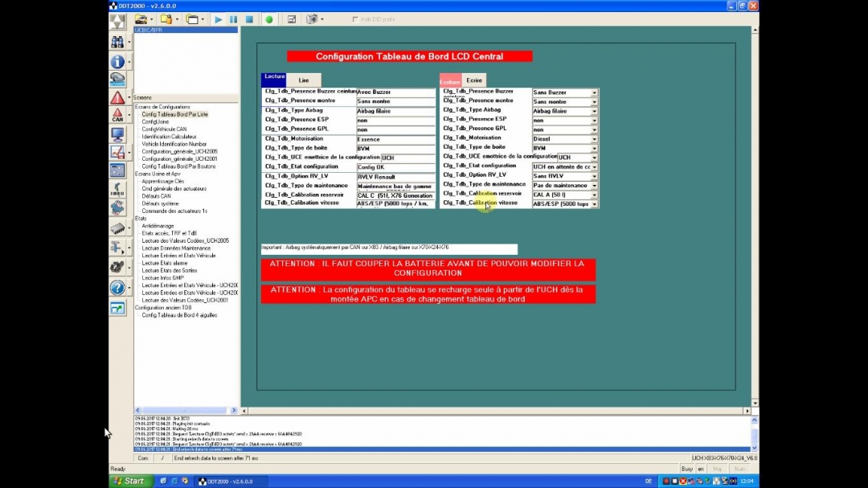The height and width of the screenshot is (488, 868).
Task: Click the blue control panel icon in sidebar
Action: point(117,170)
